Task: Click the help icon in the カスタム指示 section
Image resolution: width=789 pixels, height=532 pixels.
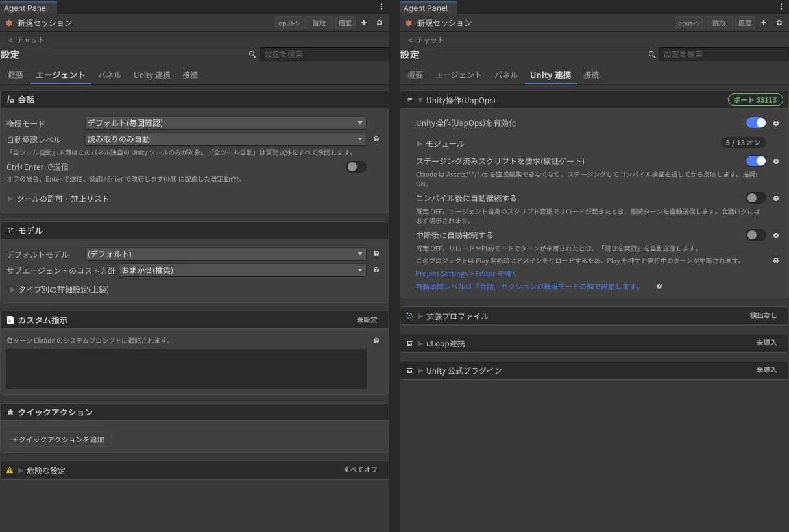Action: coord(376,341)
